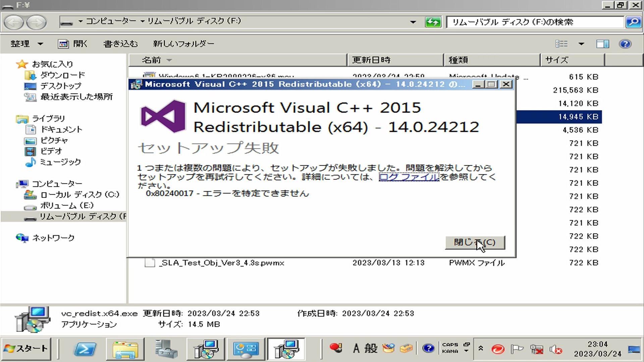The height and width of the screenshot is (362, 644).
Task: Open Server Manager taskbar icon
Action: [166, 349]
